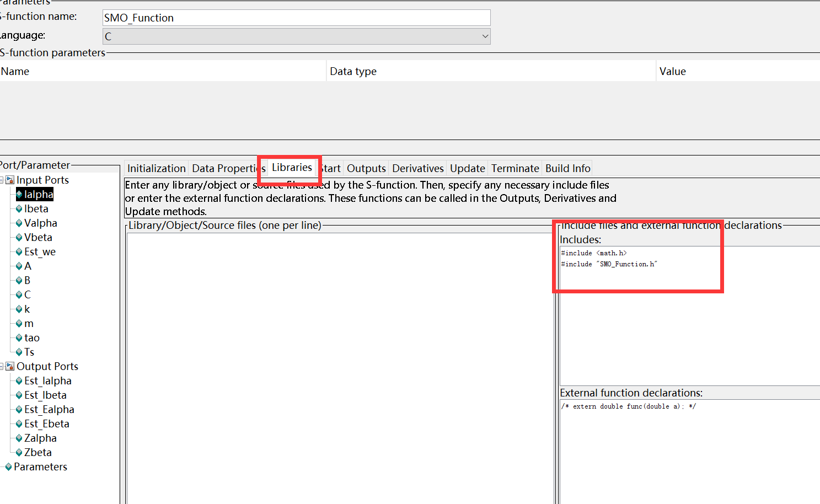Select the Libraries tab
The width and height of the screenshot is (820, 504).
coord(292,167)
